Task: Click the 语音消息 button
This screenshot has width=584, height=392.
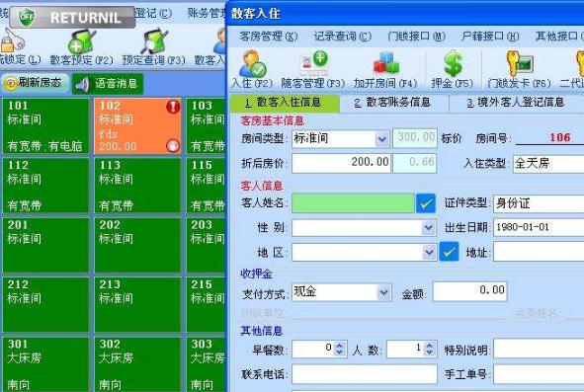Action: click(x=108, y=84)
